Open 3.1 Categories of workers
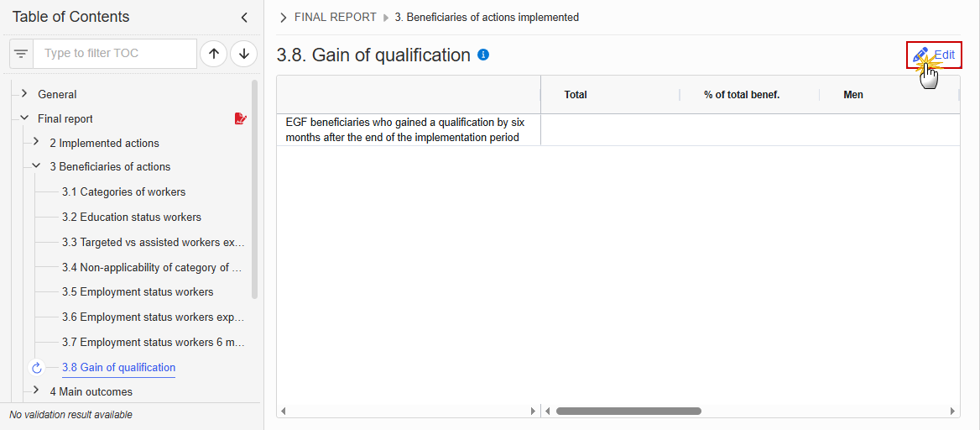 (123, 192)
